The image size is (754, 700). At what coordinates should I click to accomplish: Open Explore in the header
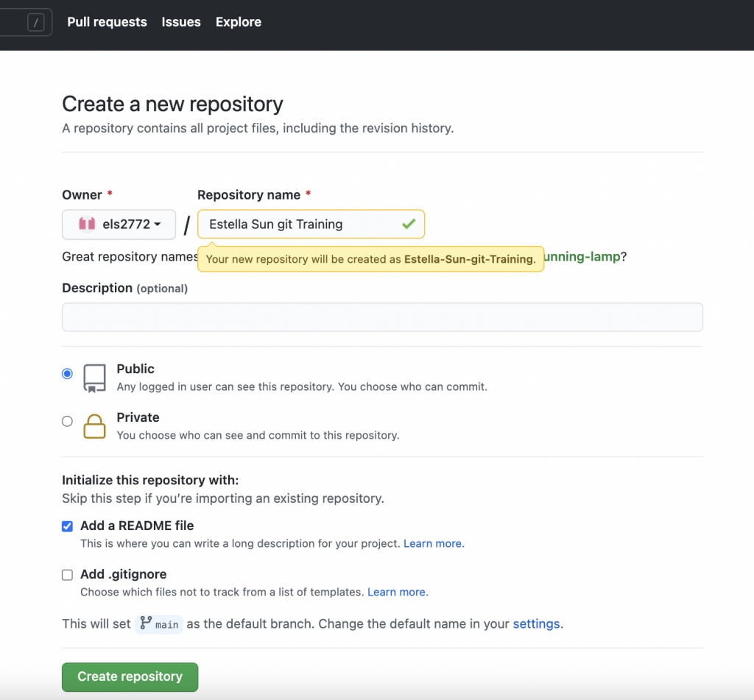(239, 22)
